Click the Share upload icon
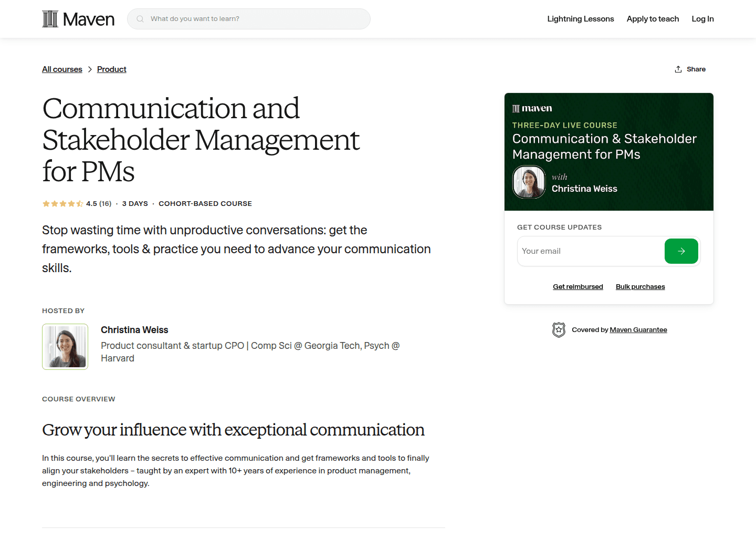The width and height of the screenshot is (756, 538). coord(678,69)
